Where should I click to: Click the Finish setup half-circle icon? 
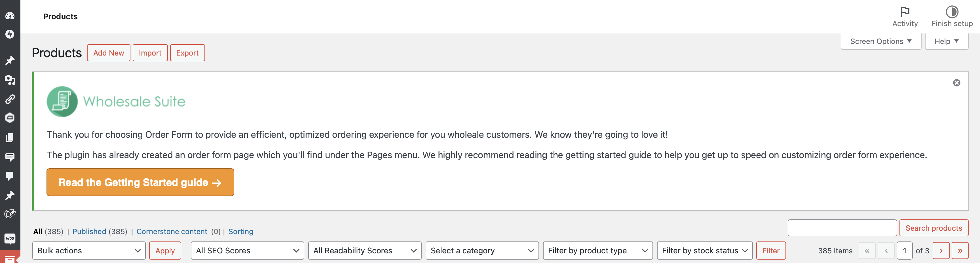[x=951, y=12]
